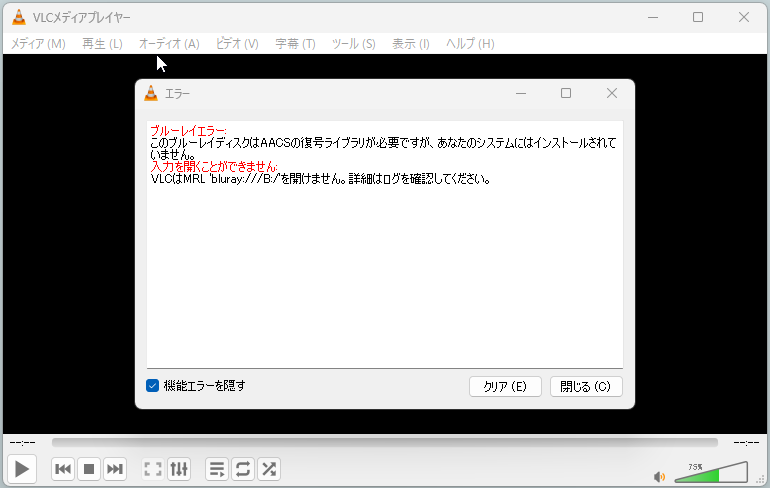Click the remaining time label on the right
Viewport: 770px width, 488px height.
point(746,443)
